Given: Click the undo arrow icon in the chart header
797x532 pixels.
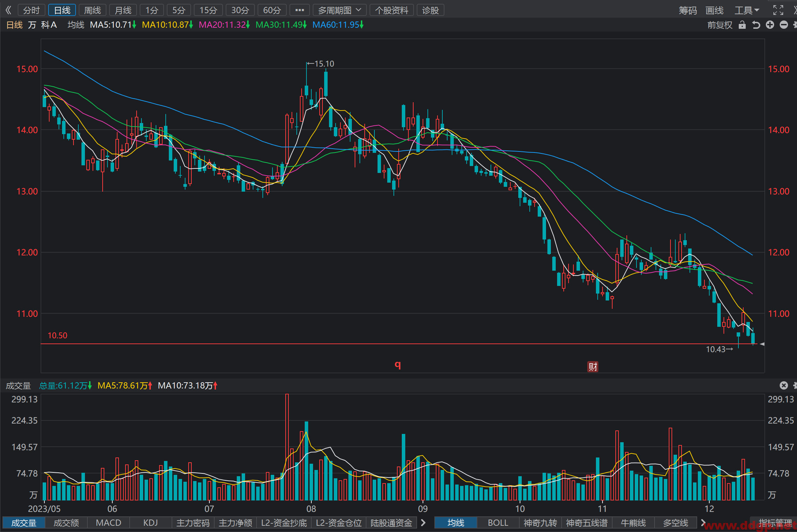Looking at the screenshot, I should point(756,25).
